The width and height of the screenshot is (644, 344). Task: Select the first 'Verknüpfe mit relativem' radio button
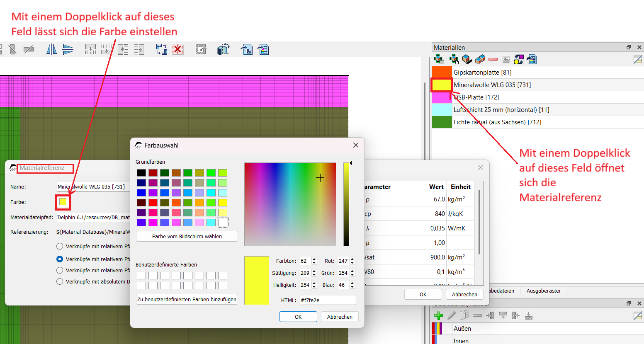(x=60, y=246)
